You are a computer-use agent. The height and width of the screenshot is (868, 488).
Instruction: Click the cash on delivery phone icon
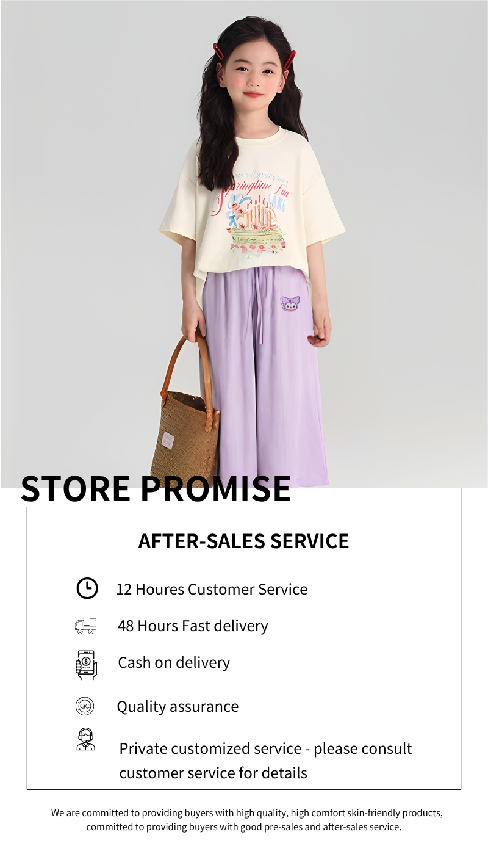(86, 665)
